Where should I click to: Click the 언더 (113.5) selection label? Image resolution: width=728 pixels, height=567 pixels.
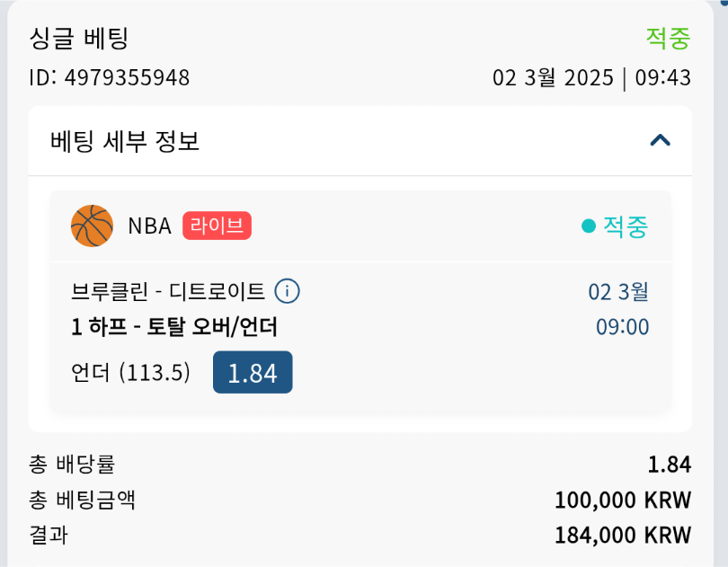tap(131, 372)
